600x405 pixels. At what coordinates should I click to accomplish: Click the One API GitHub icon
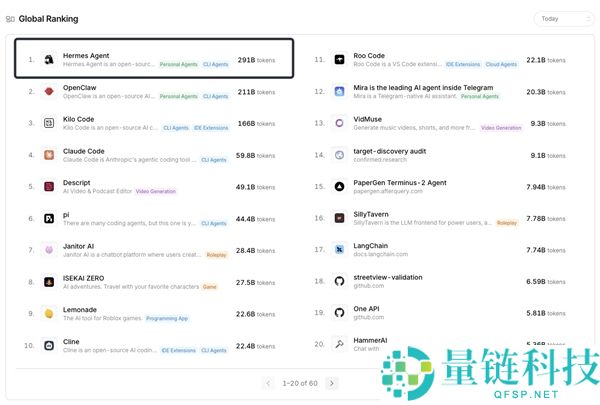[339, 313]
